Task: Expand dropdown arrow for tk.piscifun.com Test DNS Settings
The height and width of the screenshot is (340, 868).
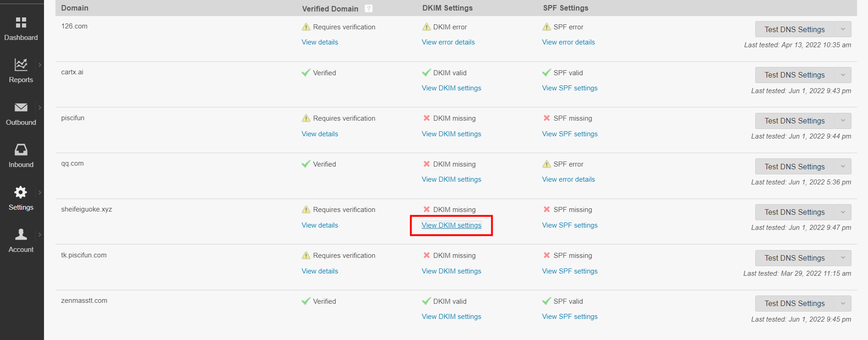Action: (843, 258)
